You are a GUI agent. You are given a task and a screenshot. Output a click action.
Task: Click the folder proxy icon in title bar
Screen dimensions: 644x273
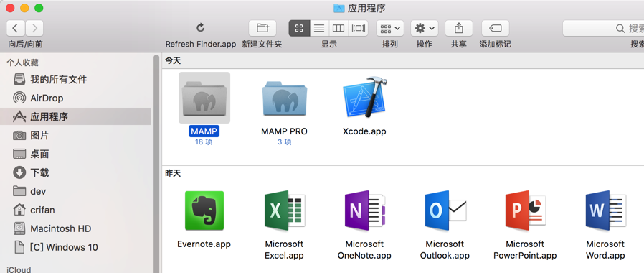pyautogui.click(x=338, y=8)
